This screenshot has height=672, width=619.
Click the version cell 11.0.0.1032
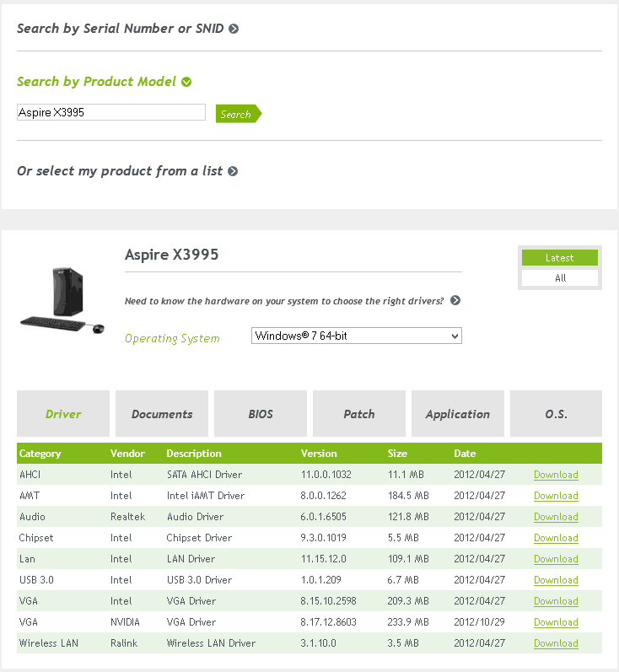[x=326, y=475]
